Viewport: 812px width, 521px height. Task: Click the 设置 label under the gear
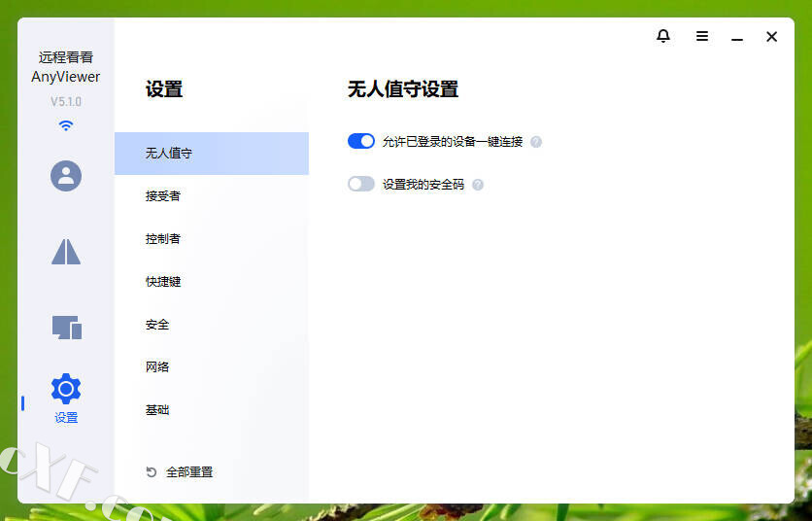tap(66, 417)
